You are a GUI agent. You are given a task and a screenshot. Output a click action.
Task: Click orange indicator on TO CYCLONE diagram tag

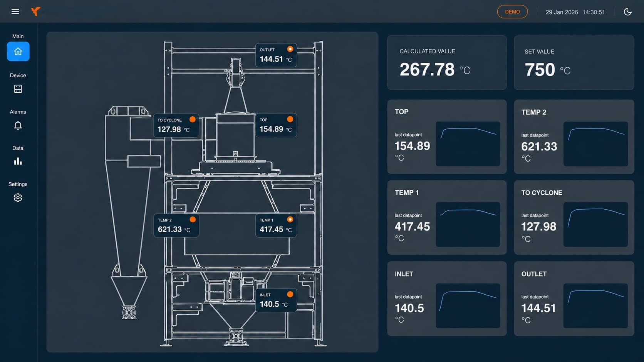[193, 120]
